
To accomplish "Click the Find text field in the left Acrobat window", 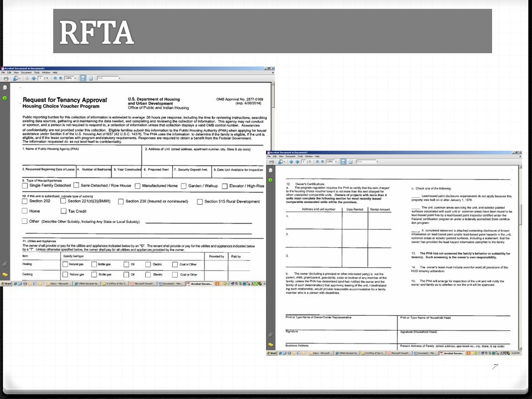I will pos(107,78).
